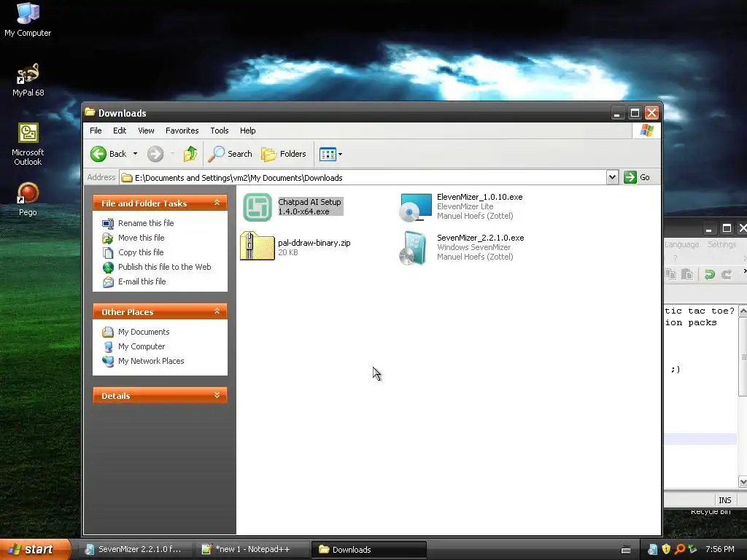Screen dimensions: 747x560
Task: Select the Microsoft Outlook desktop icon
Action: click(x=28, y=144)
